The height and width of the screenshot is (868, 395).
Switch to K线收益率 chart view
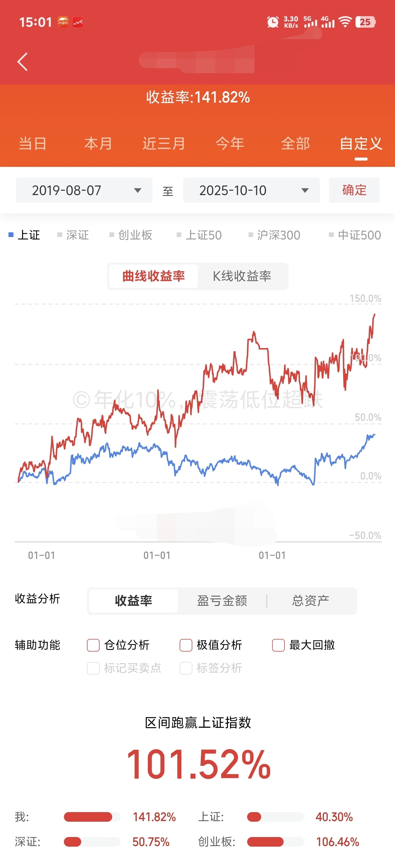[242, 276]
